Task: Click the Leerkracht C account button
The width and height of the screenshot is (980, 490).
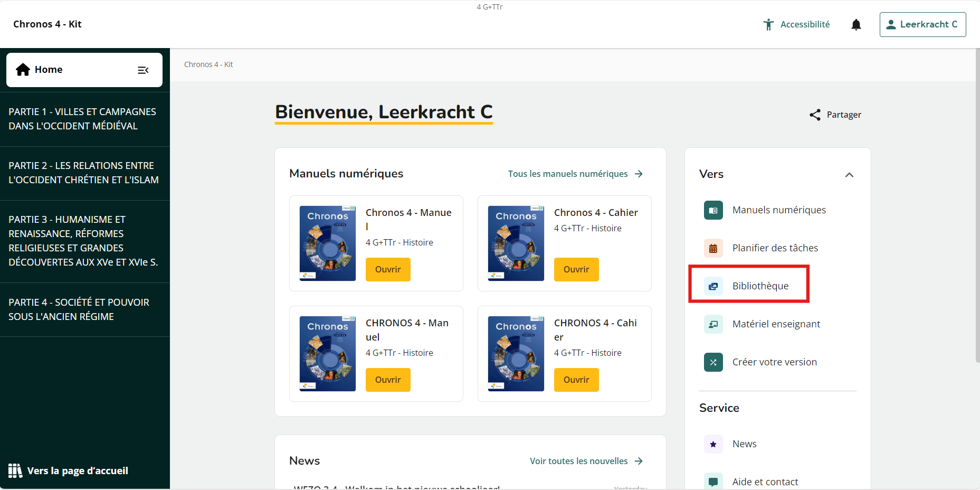Action: [x=922, y=24]
